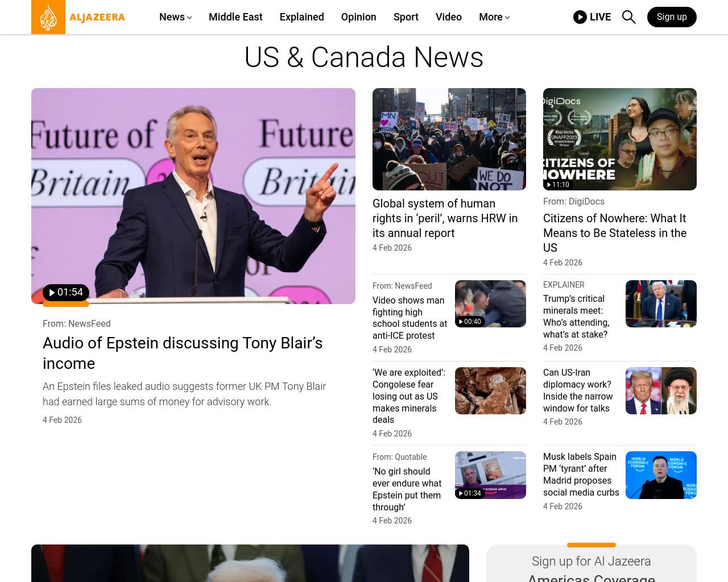Open the Explained navigation item
The height and width of the screenshot is (582, 728).
pos(301,17)
